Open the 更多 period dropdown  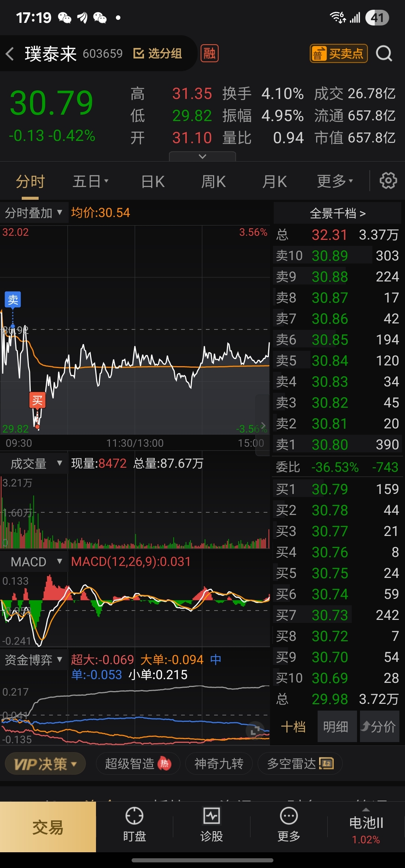click(x=335, y=181)
